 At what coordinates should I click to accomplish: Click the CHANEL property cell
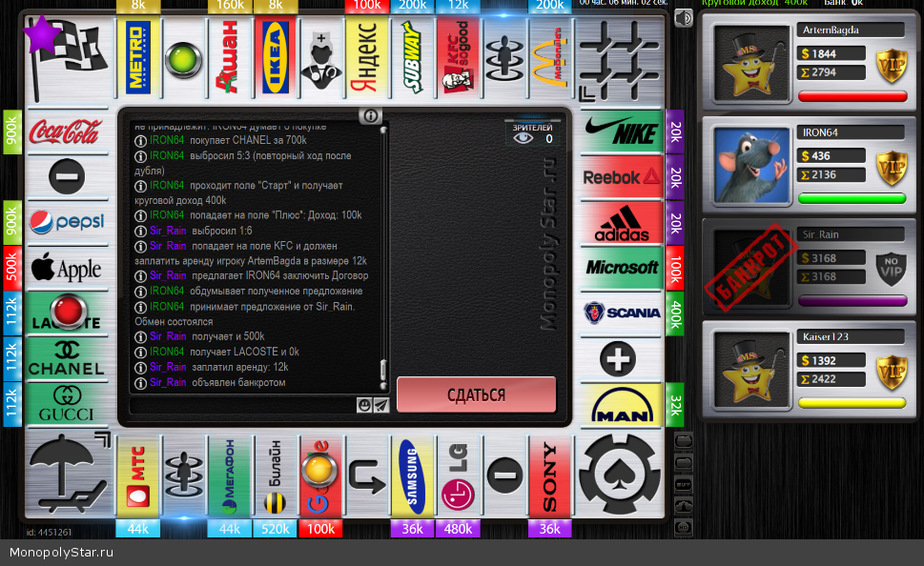point(67,358)
